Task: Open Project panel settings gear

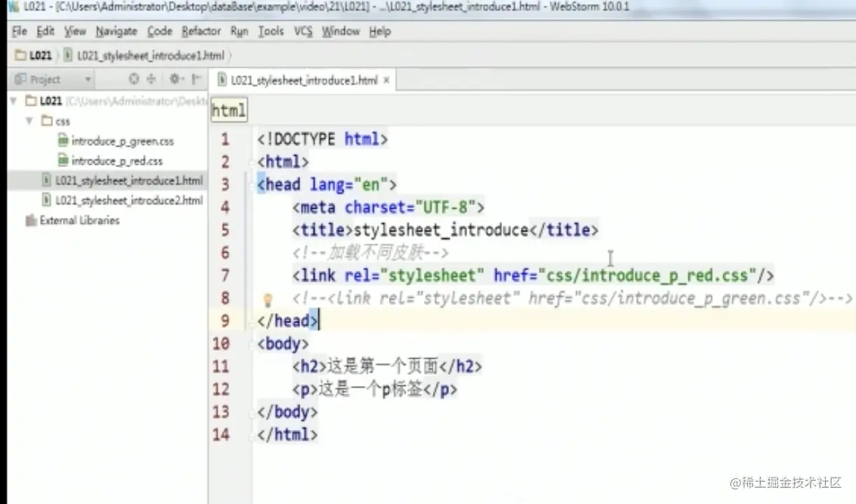Action: (x=175, y=79)
